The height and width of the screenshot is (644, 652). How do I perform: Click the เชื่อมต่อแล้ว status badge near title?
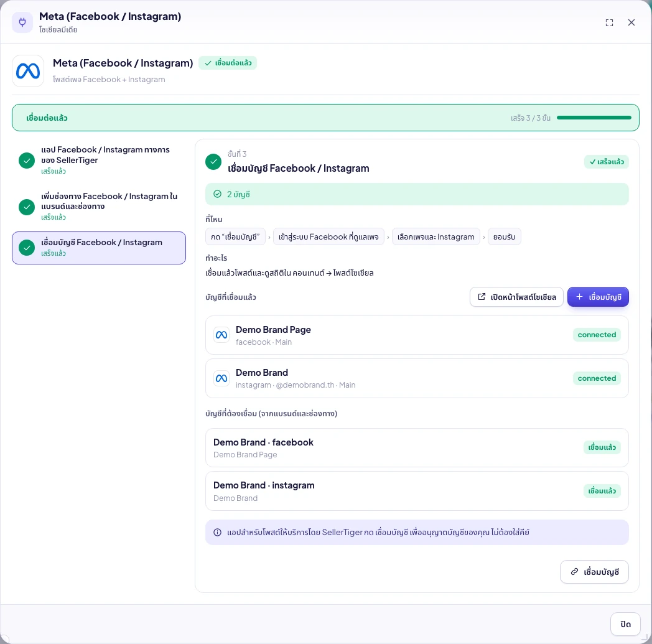pos(228,63)
